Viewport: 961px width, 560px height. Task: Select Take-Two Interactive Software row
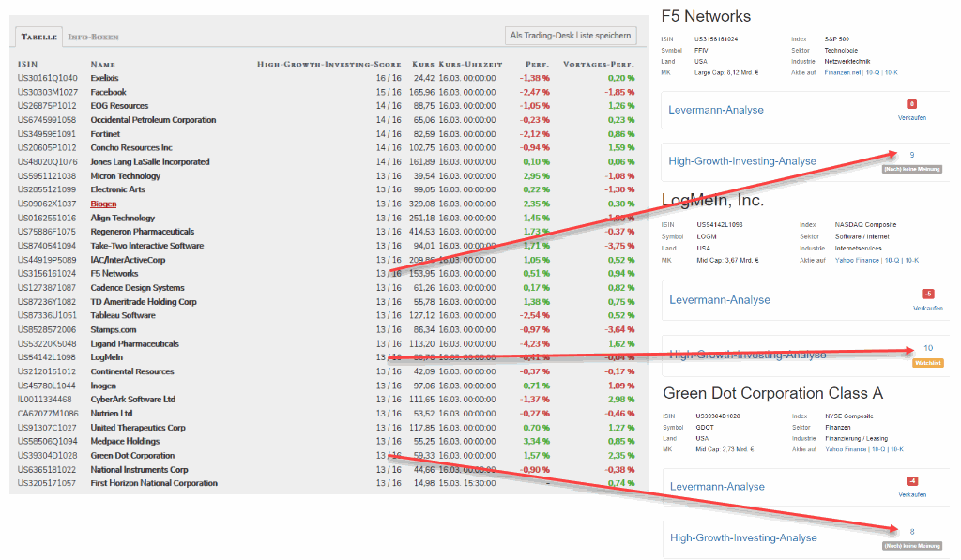147,246
